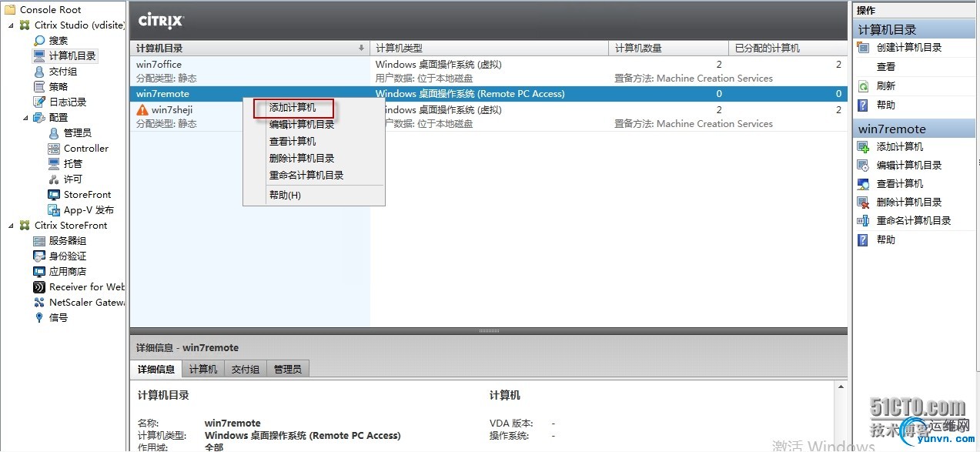
Task: Click the 刷新 refresh icon
Action: (x=863, y=86)
